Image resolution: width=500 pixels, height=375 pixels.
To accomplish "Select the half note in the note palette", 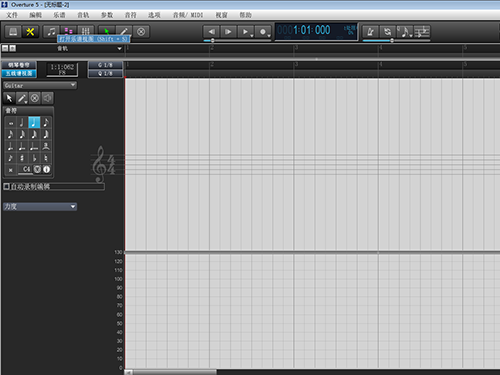I will point(22,123).
